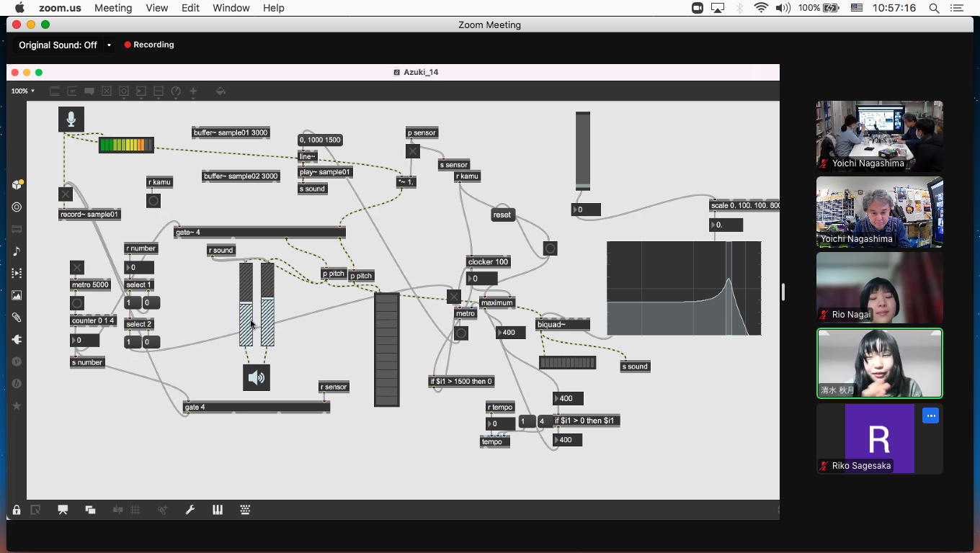Open the Wi-Fi status menu
Screen dimensions: 980x553
(761, 8)
